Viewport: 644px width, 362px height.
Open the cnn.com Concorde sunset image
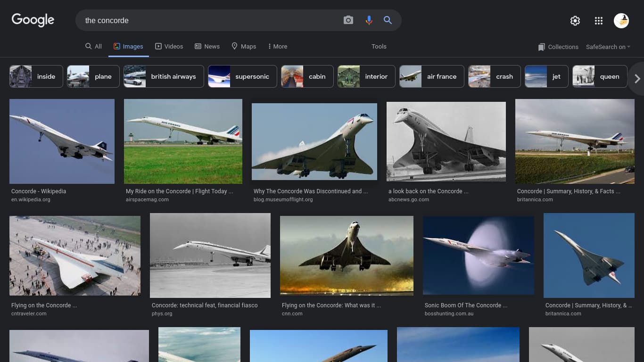(347, 255)
